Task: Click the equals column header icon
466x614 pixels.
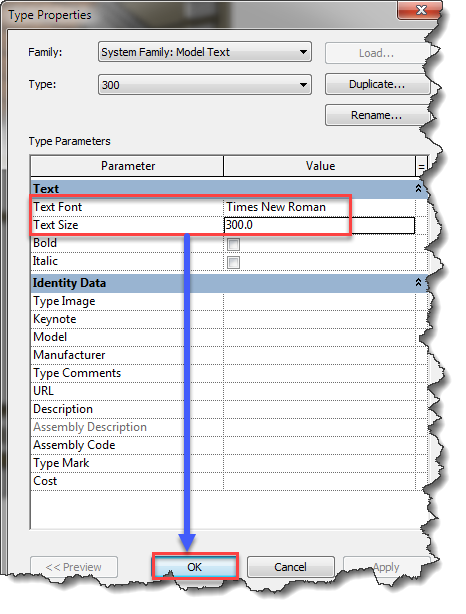Action: (421, 166)
